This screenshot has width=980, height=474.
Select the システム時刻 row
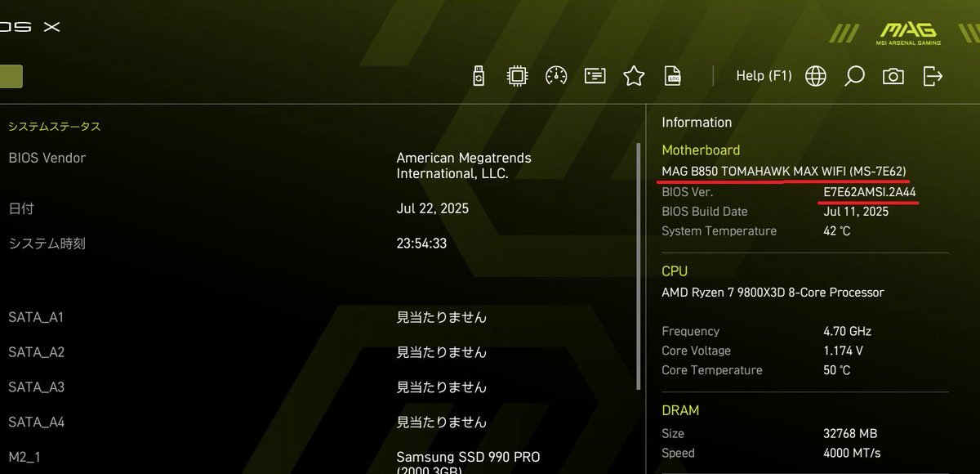pos(318,244)
